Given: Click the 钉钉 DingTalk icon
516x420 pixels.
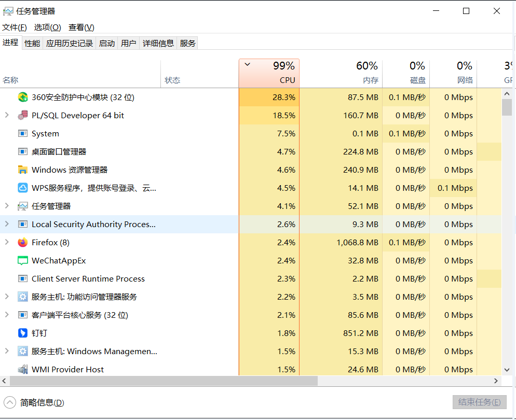Looking at the screenshot, I should pos(23,333).
